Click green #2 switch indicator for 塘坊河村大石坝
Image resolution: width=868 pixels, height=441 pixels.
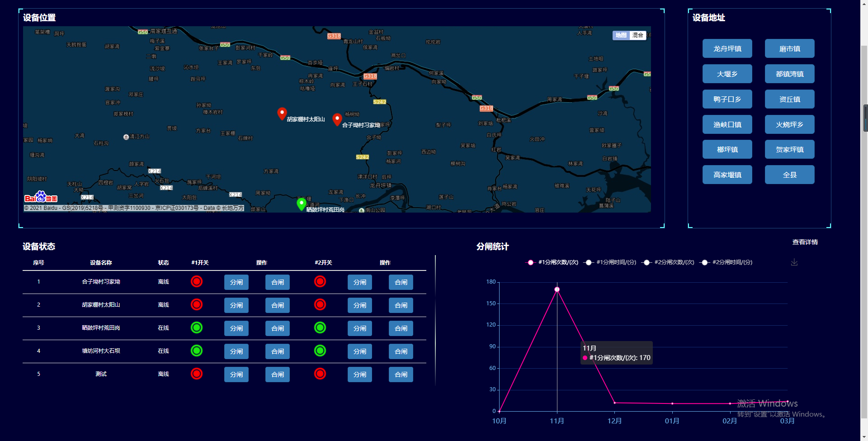[320, 351]
